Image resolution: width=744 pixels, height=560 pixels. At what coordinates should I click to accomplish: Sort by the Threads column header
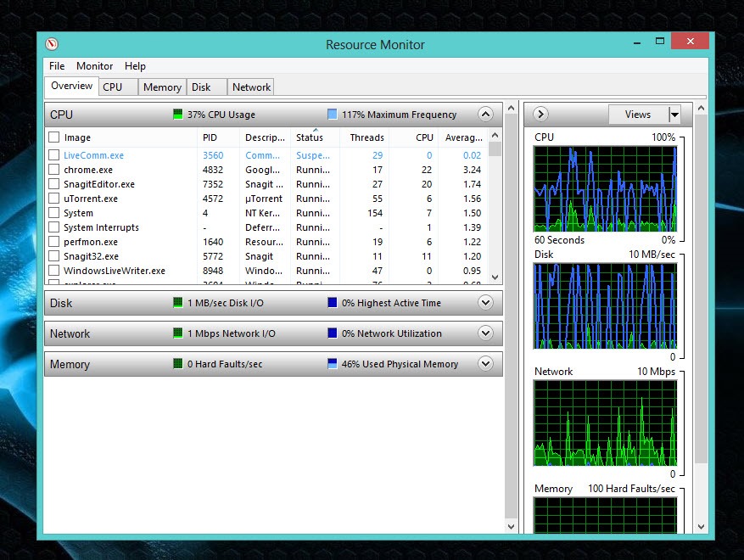click(366, 137)
